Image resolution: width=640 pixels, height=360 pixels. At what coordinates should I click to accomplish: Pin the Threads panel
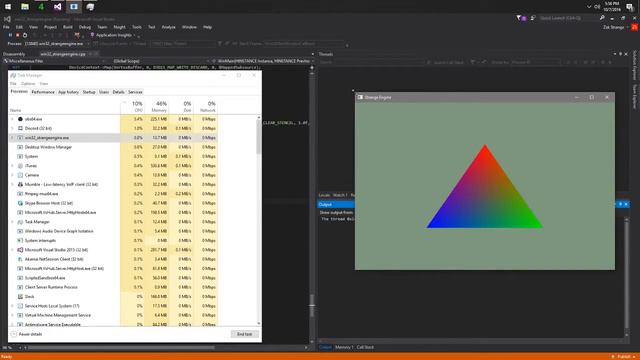coord(620,54)
